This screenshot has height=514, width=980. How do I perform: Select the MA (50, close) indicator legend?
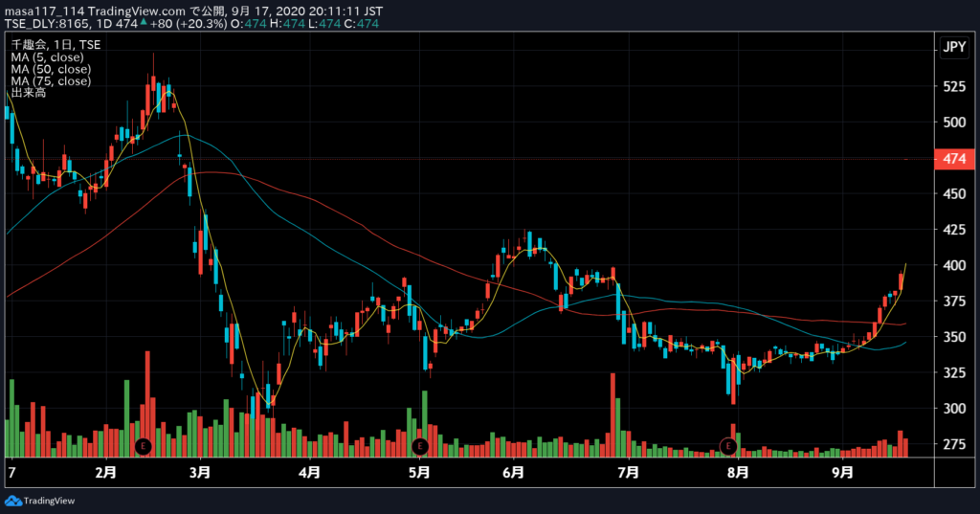(x=51, y=69)
